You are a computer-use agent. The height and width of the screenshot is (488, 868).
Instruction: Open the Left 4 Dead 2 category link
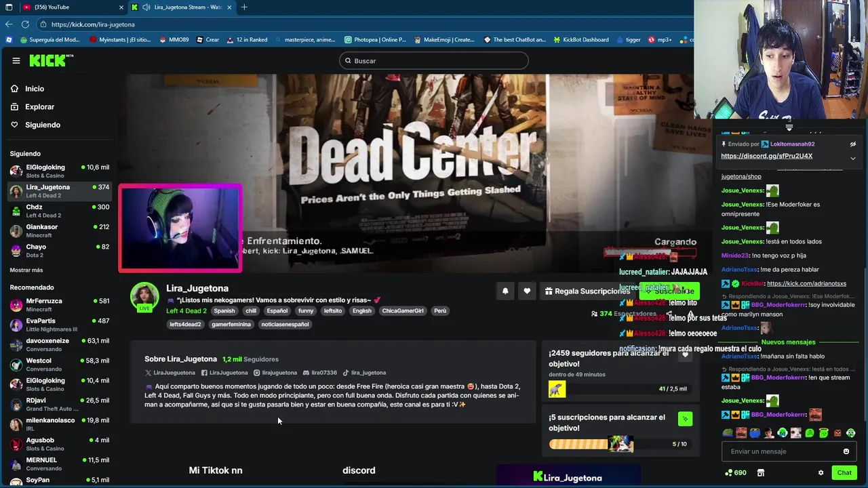tap(186, 311)
